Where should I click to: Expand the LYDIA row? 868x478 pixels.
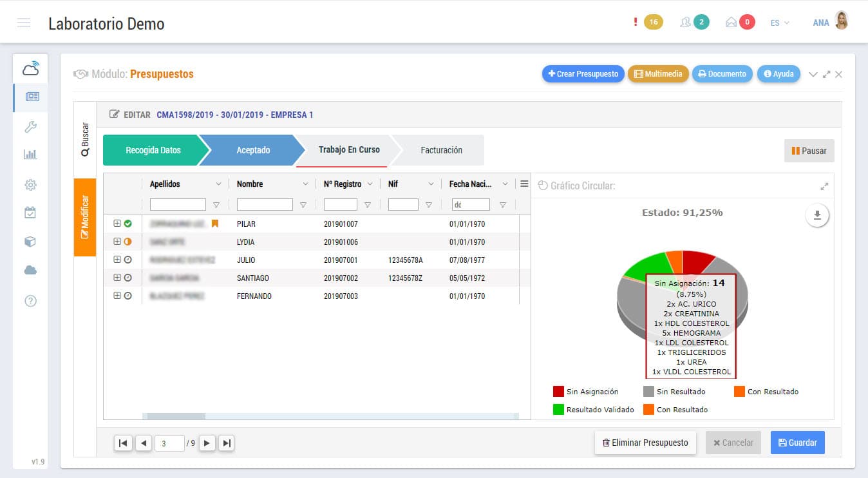click(117, 242)
